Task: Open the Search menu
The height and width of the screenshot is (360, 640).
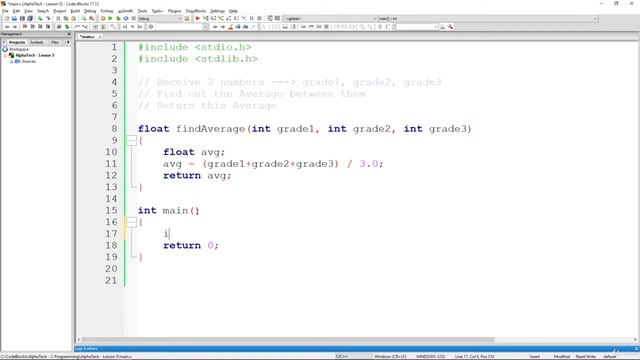Action: 43,11
